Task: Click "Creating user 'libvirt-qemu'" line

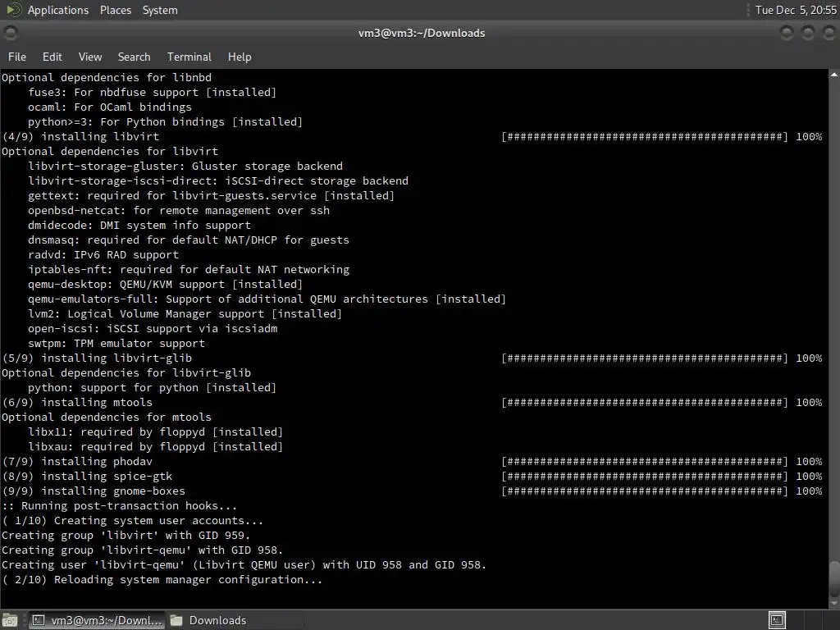Action: 244,565
